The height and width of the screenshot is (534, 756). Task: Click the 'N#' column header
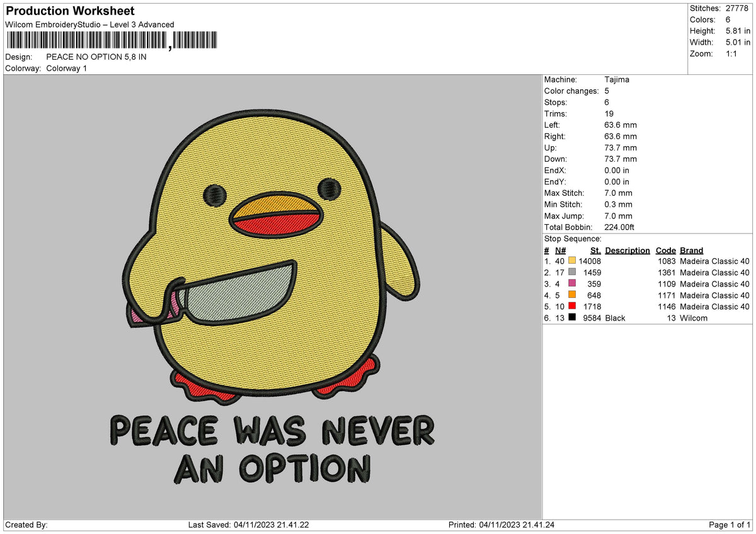[561, 251]
